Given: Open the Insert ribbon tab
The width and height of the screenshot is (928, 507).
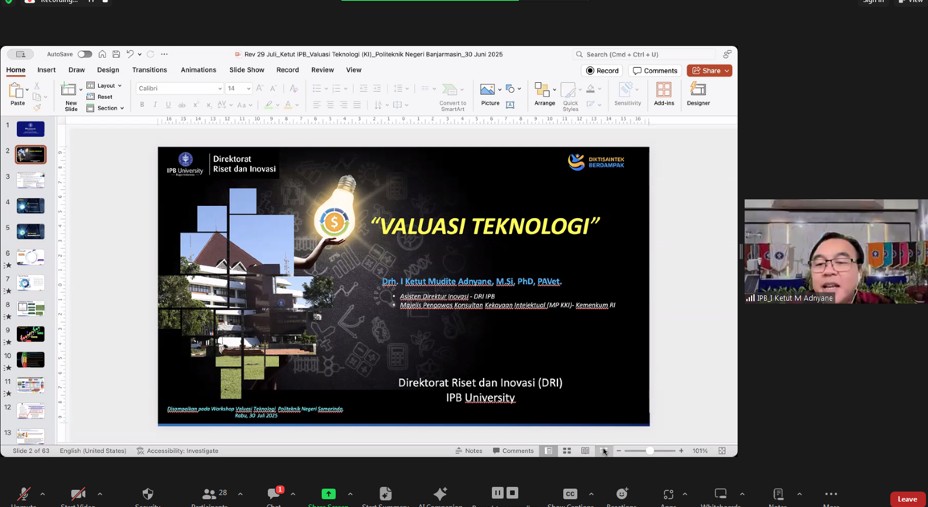Looking at the screenshot, I should coord(47,70).
